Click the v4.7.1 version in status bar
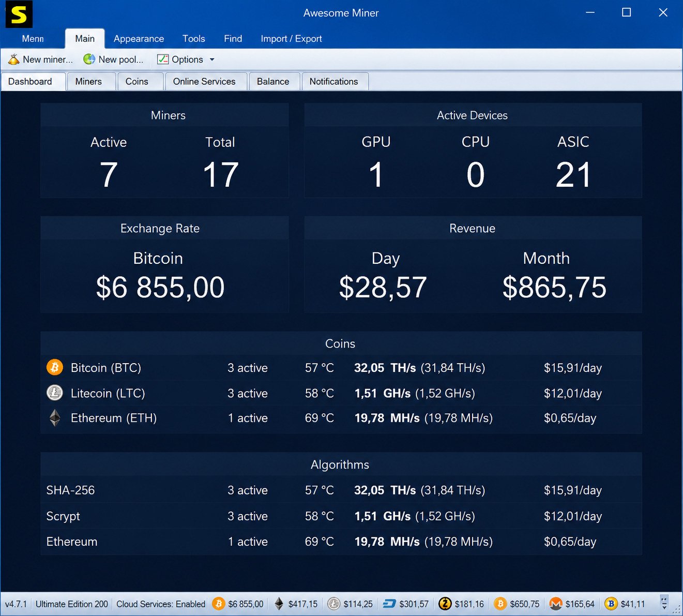The image size is (683, 616). pos(16,604)
